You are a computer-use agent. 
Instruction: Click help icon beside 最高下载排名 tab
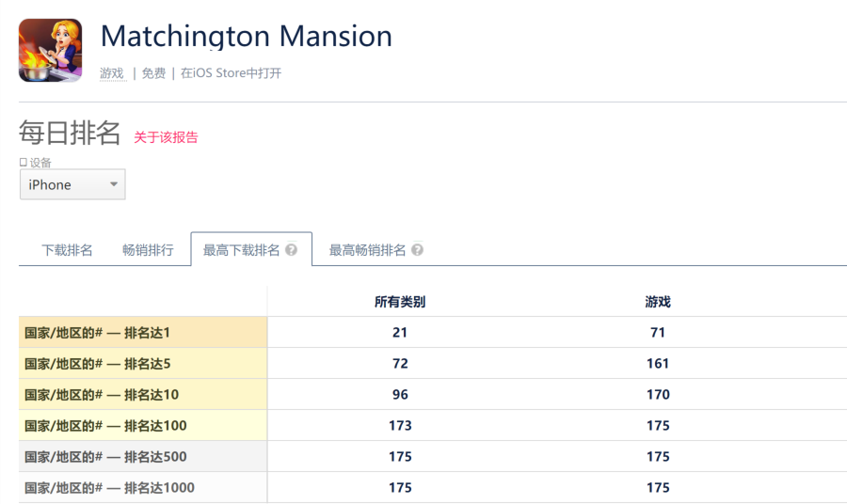(292, 250)
